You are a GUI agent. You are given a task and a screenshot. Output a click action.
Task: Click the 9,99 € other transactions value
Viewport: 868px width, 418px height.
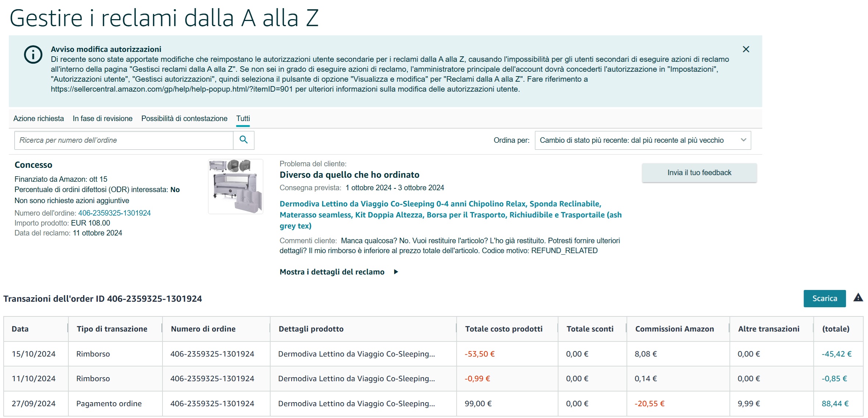tap(749, 404)
